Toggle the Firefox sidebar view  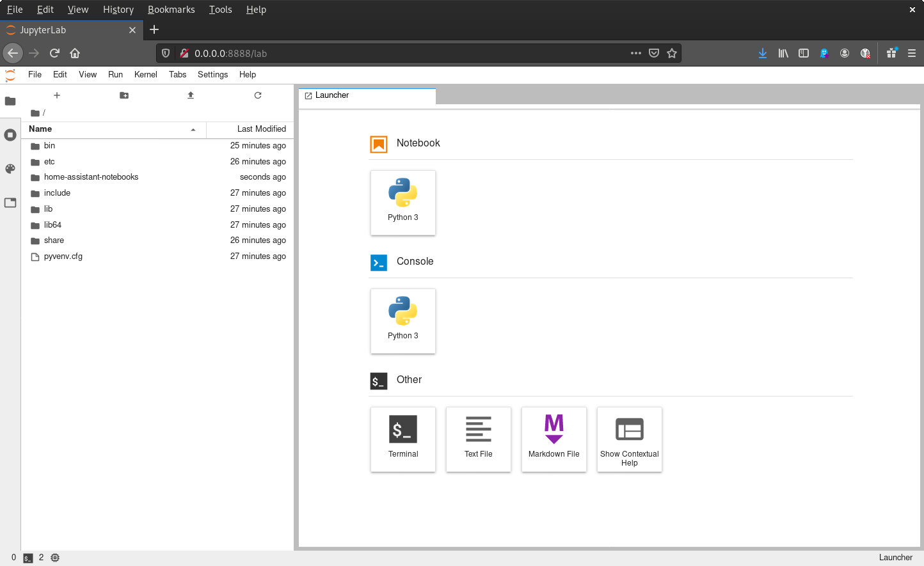(x=804, y=53)
